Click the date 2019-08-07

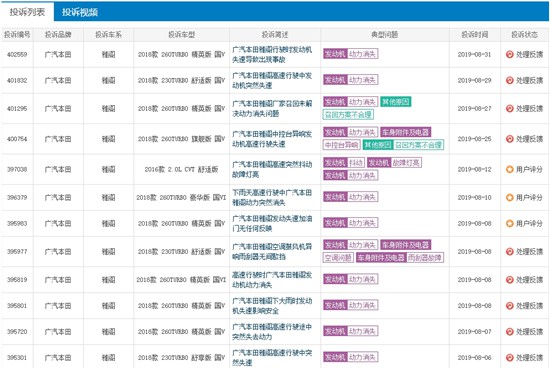point(475,331)
